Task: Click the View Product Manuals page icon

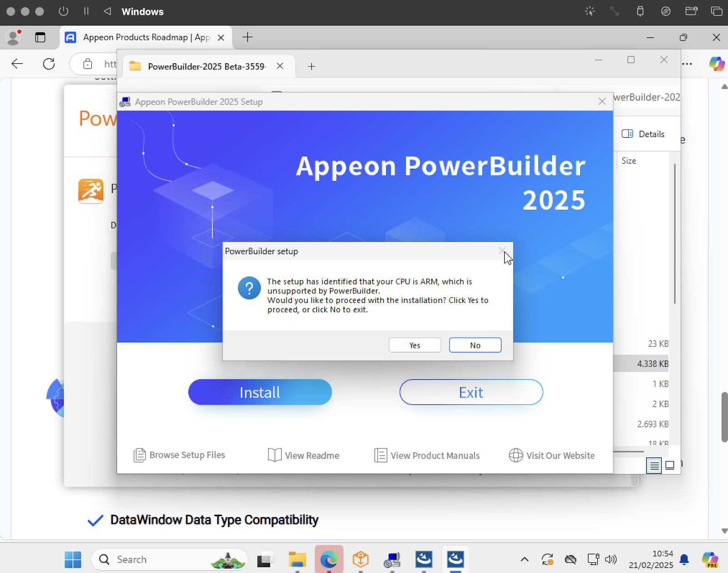Action: click(380, 455)
